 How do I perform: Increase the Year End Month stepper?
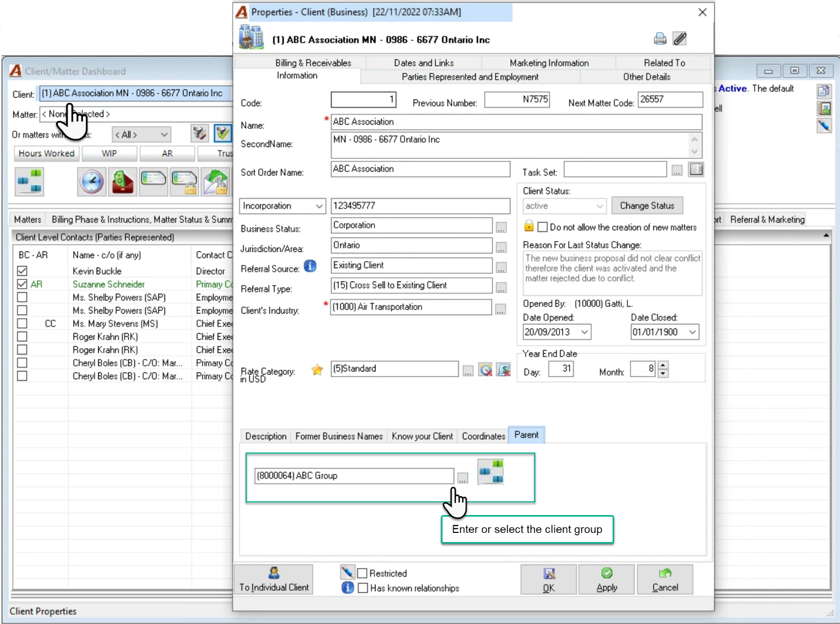(662, 365)
